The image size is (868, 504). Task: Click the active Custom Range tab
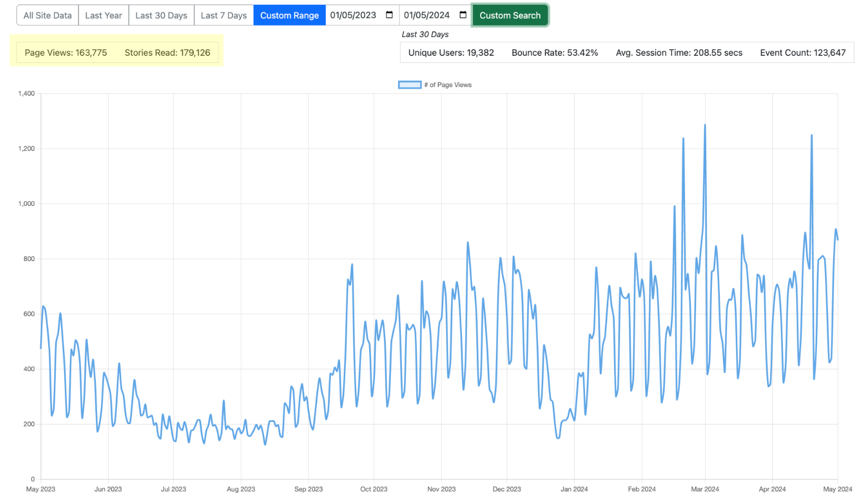[289, 15]
